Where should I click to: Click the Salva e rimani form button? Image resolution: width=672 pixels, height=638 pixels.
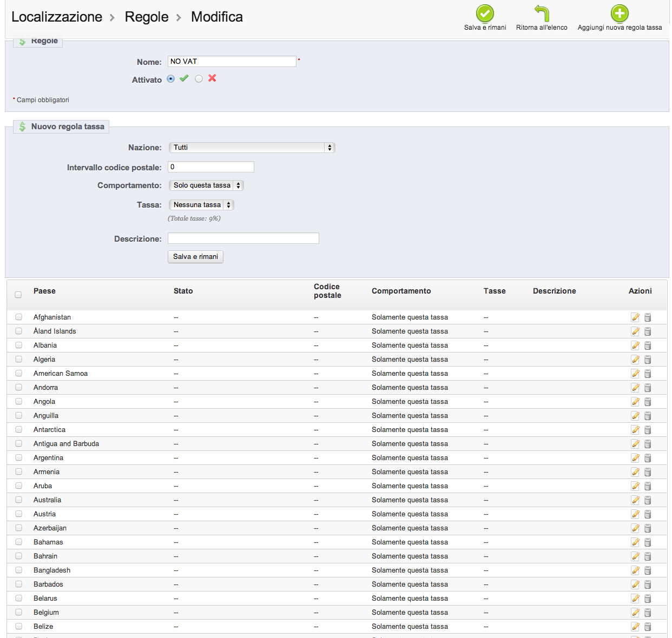(195, 257)
